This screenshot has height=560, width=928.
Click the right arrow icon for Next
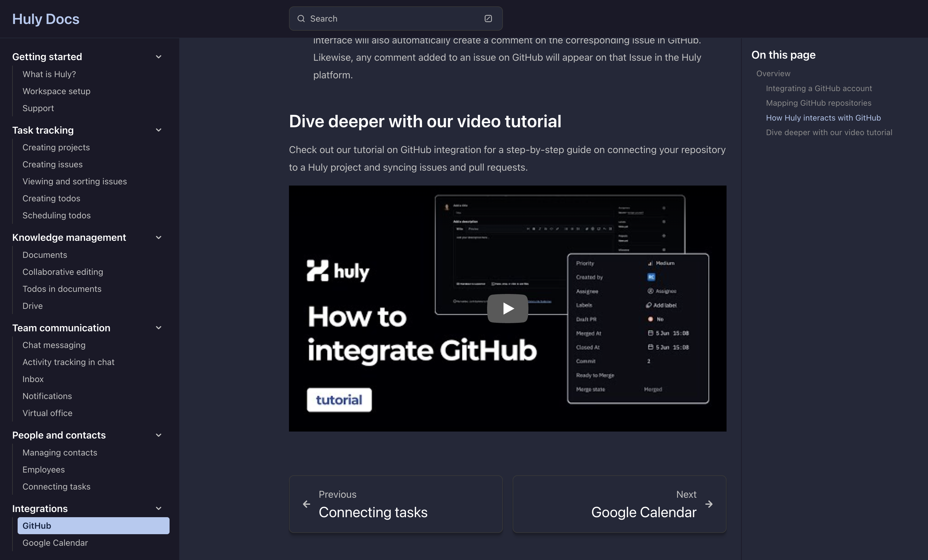click(709, 504)
